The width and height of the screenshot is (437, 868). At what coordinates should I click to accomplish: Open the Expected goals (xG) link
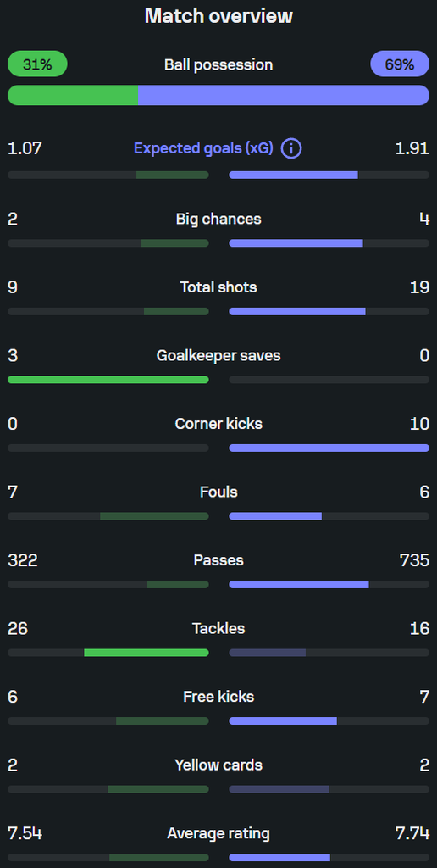pyautogui.click(x=203, y=148)
